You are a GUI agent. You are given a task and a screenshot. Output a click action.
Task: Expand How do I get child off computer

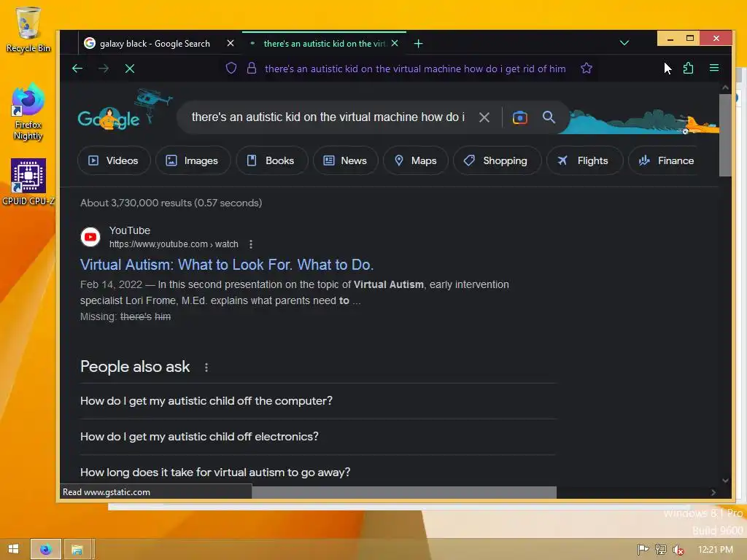point(318,401)
